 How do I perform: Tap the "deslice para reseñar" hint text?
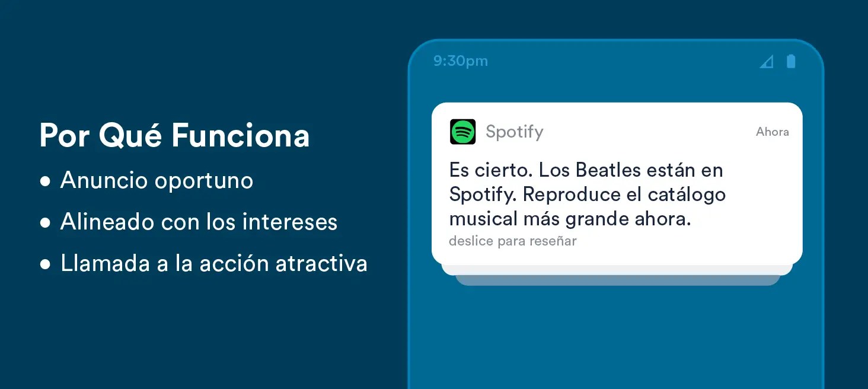click(512, 241)
